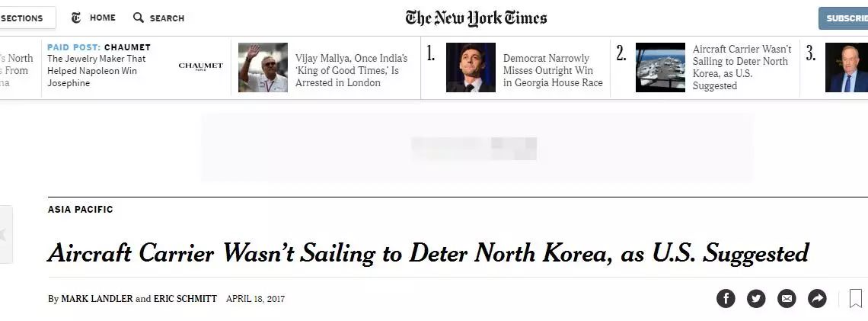
Task: Email this article envelope icon
Action: 787,298
